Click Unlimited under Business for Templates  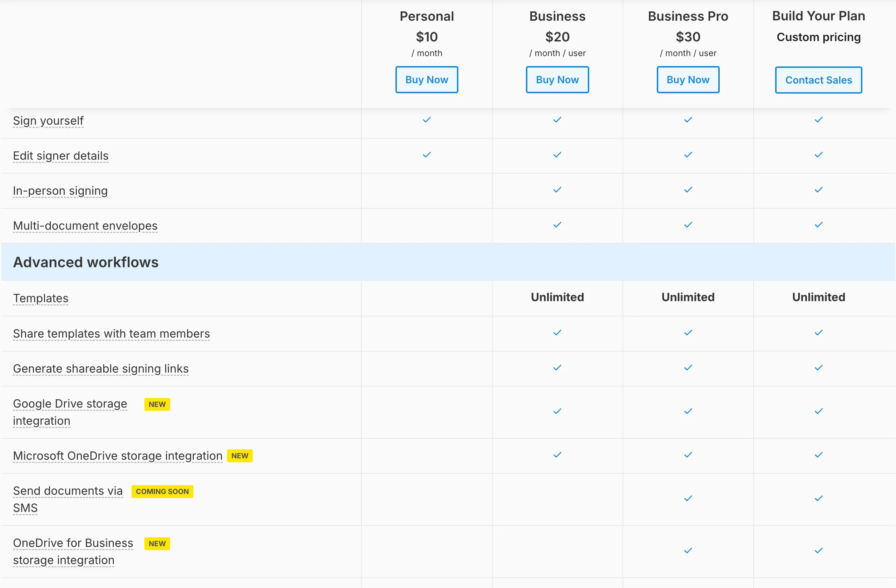tap(557, 297)
